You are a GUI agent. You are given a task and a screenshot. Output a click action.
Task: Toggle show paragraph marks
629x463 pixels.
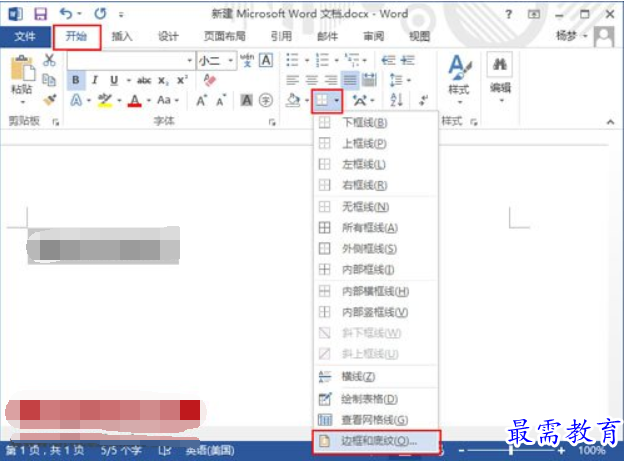click(x=423, y=100)
